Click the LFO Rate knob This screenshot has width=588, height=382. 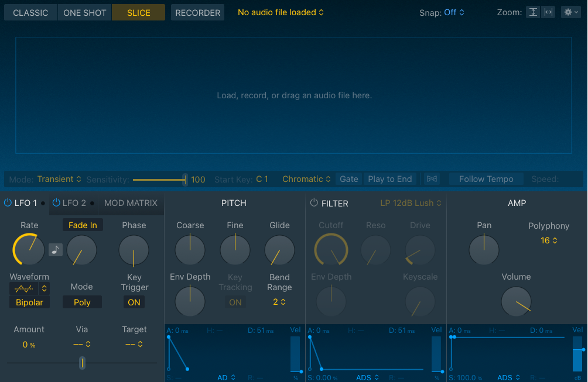click(x=29, y=249)
